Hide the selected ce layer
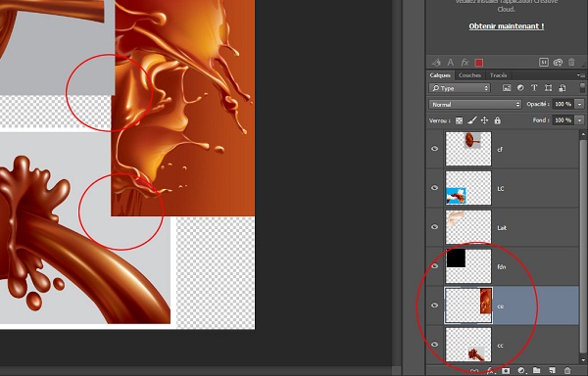This screenshot has width=588, height=376. pos(434,305)
